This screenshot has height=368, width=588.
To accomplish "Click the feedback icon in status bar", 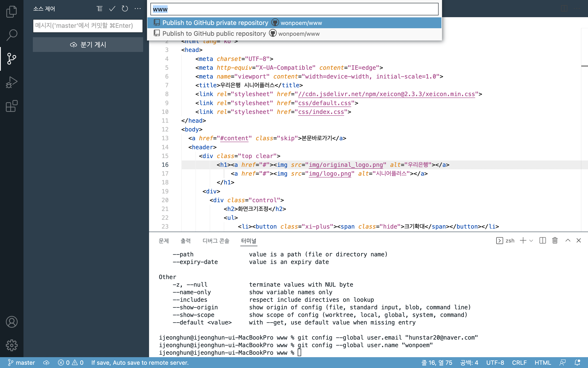I will pyautogui.click(x=563, y=363).
